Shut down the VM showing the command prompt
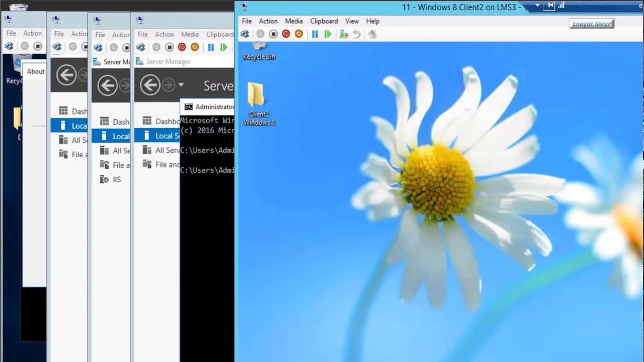 pyautogui.click(x=182, y=47)
